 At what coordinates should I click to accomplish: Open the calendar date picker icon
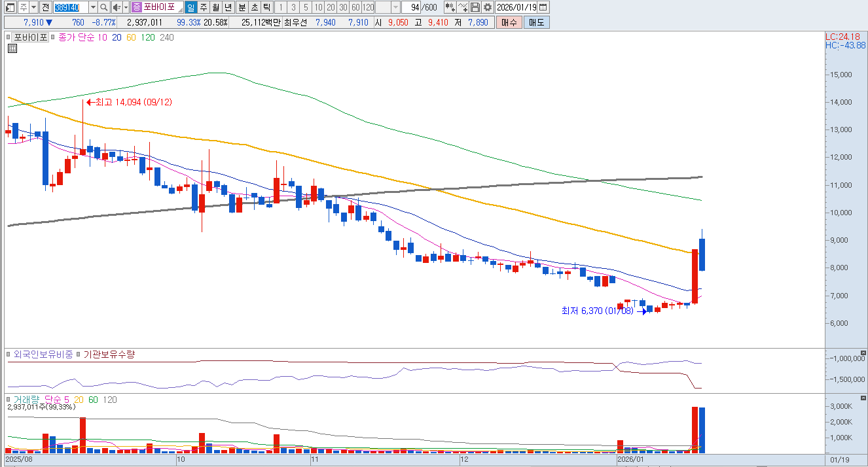click(543, 7)
